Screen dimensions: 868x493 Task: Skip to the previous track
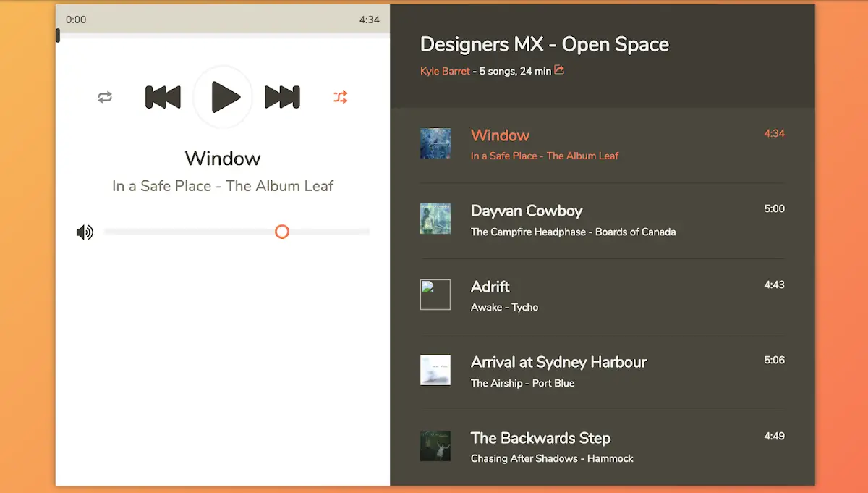pos(163,97)
